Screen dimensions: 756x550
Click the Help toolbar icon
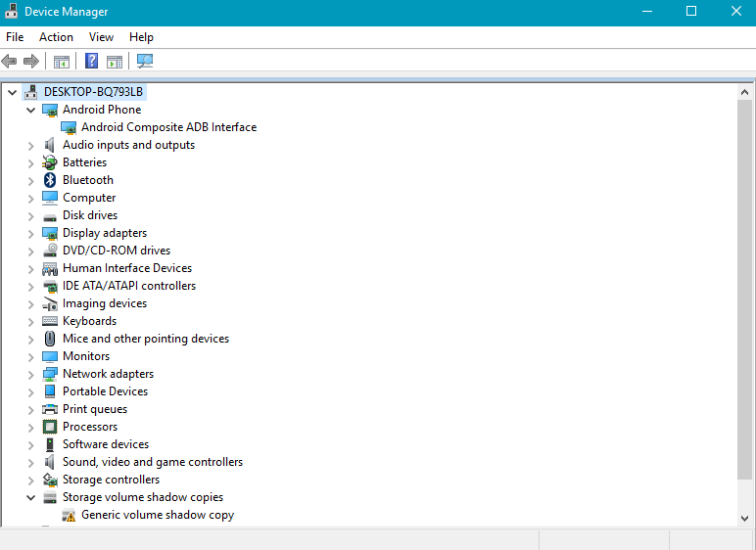click(91, 61)
